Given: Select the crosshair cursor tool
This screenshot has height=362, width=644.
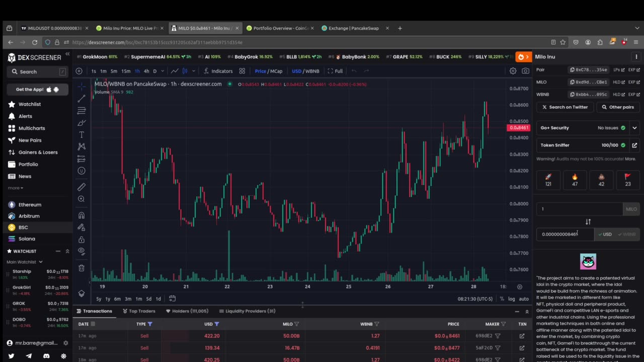Looking at the screenshot, I should [x=82, y=86].
